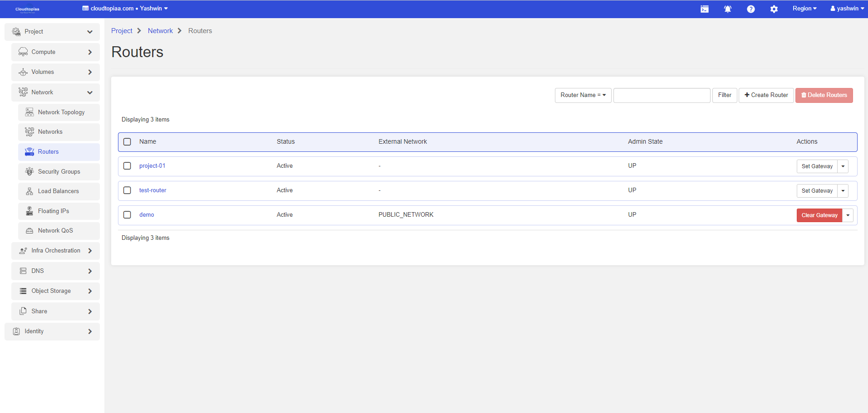Check the select-all routers checkbox

point(128,142)
